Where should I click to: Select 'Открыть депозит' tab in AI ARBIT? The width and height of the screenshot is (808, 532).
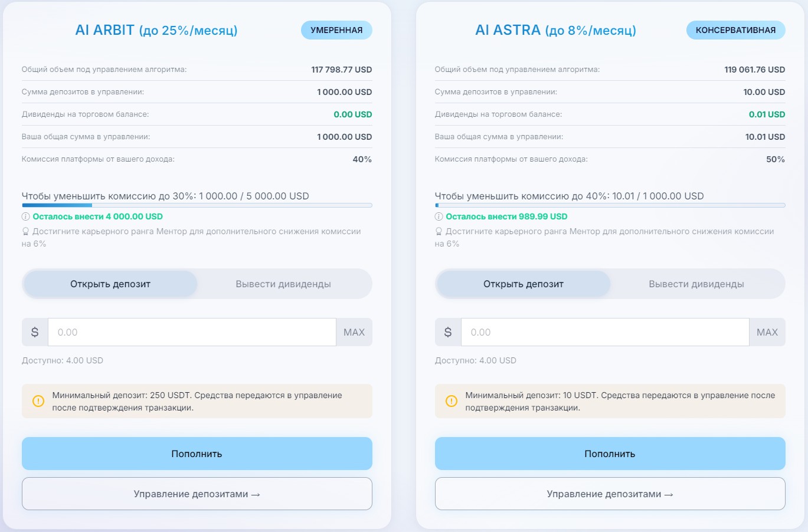tap(110, 284)
